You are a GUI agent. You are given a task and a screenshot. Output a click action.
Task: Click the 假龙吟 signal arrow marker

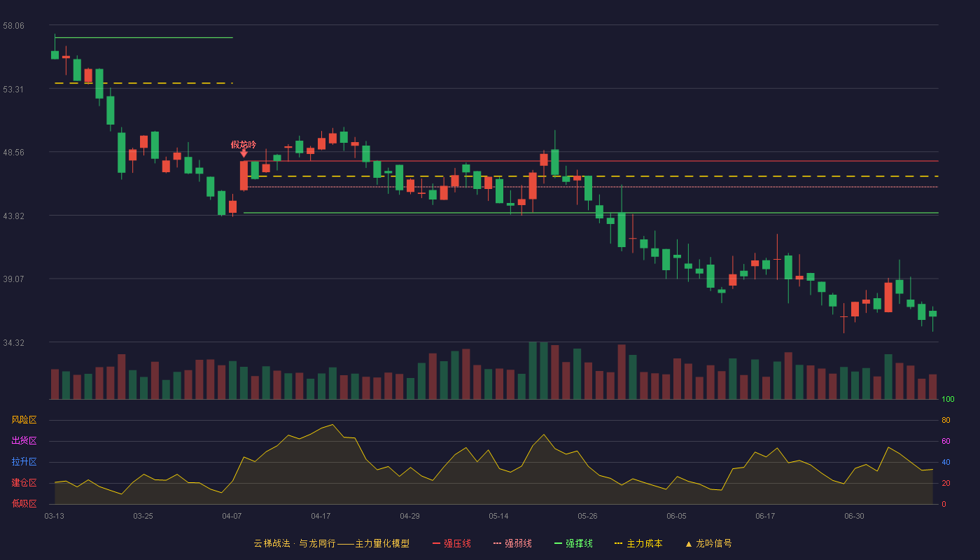click(x=244, y=153)
